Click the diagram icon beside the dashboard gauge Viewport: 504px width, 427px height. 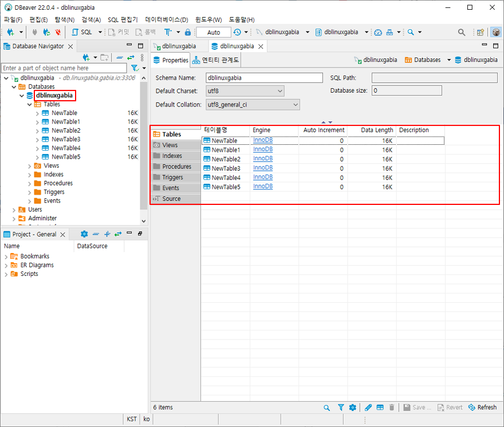click(389, 32)
